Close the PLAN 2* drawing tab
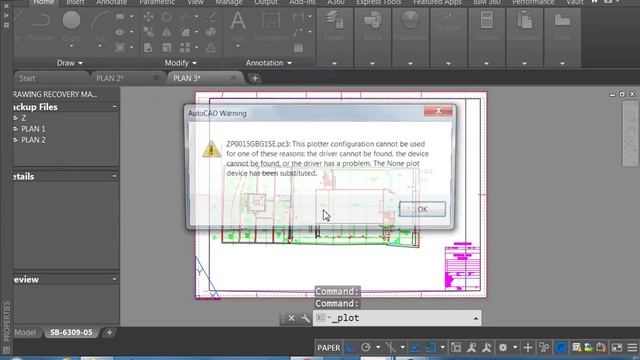 pyautogui.click(x=156, y=77)
